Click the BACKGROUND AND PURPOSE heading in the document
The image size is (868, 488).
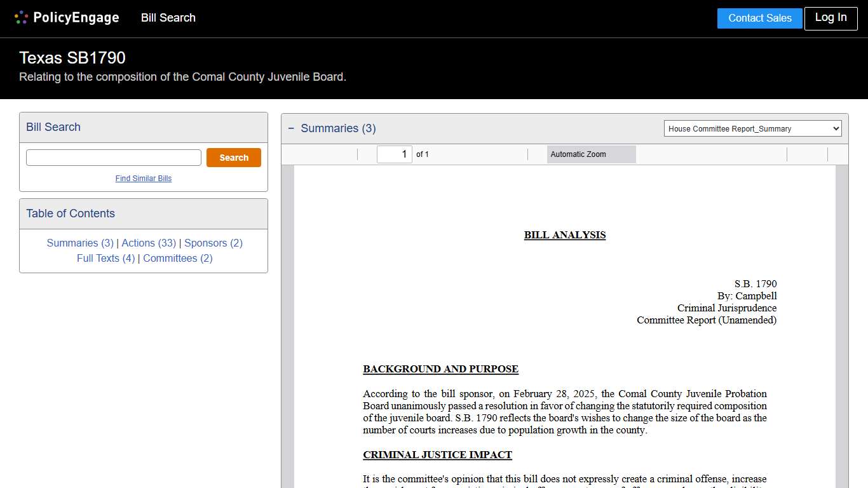[440, 369]
